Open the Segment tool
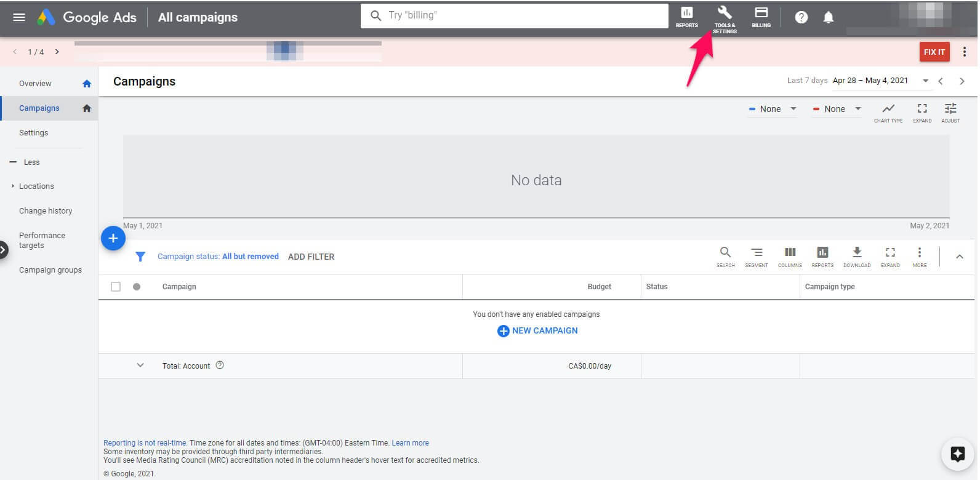 point(757,257)
